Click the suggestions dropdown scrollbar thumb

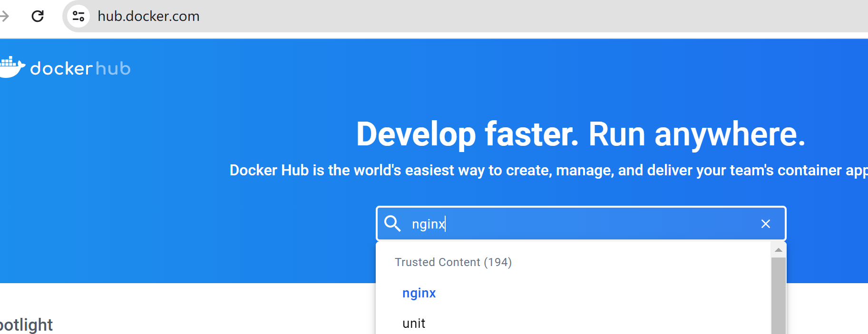779,295
